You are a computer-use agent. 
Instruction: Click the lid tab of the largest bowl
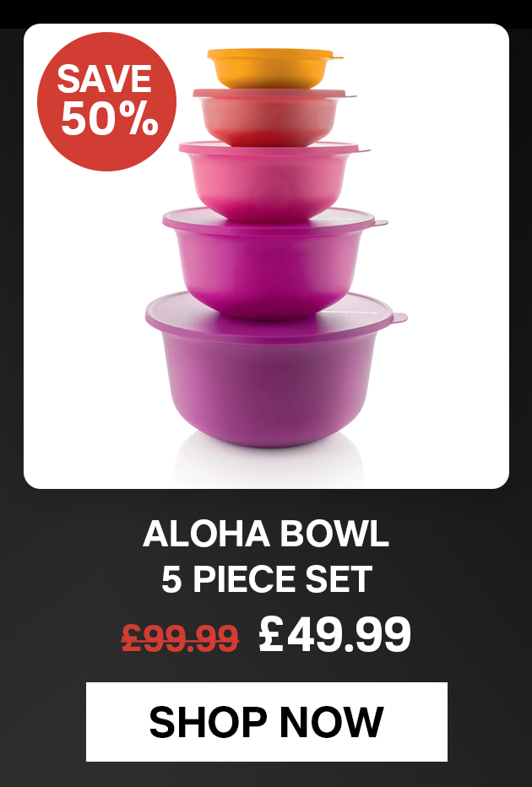click(399, 318)
